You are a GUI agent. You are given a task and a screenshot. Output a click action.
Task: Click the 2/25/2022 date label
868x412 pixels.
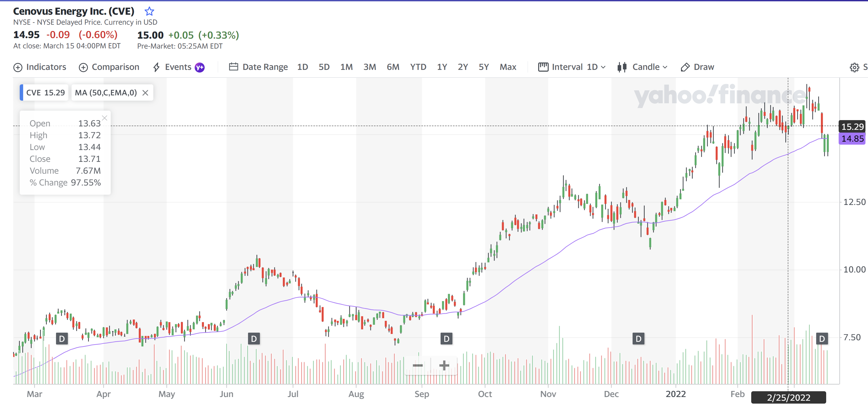click(789, 398)
